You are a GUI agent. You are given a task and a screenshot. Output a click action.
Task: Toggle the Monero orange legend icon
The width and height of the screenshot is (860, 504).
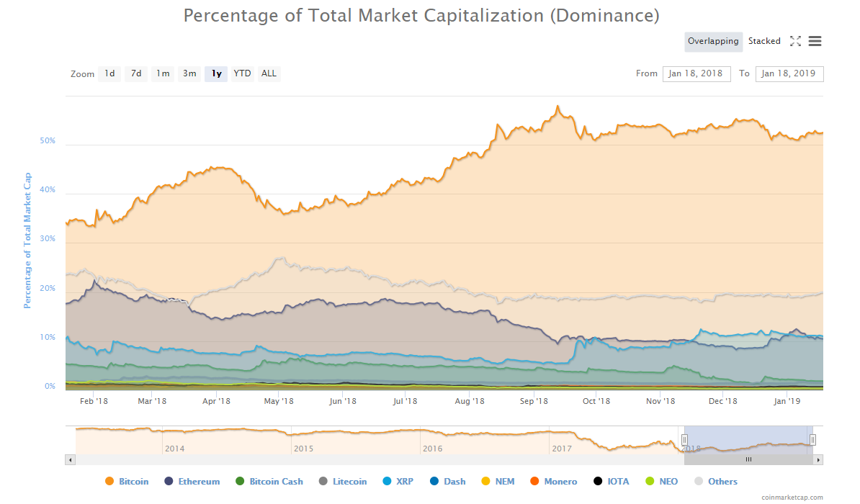[535, 482]
